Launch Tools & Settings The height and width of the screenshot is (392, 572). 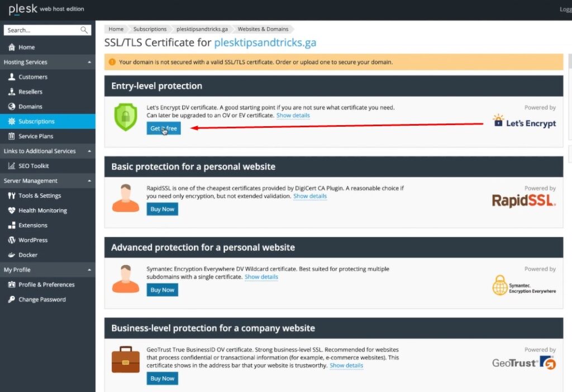[37, 195]
